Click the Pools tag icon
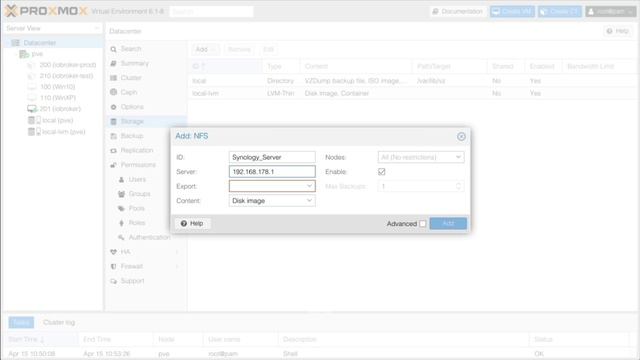 tap(121, 209)
